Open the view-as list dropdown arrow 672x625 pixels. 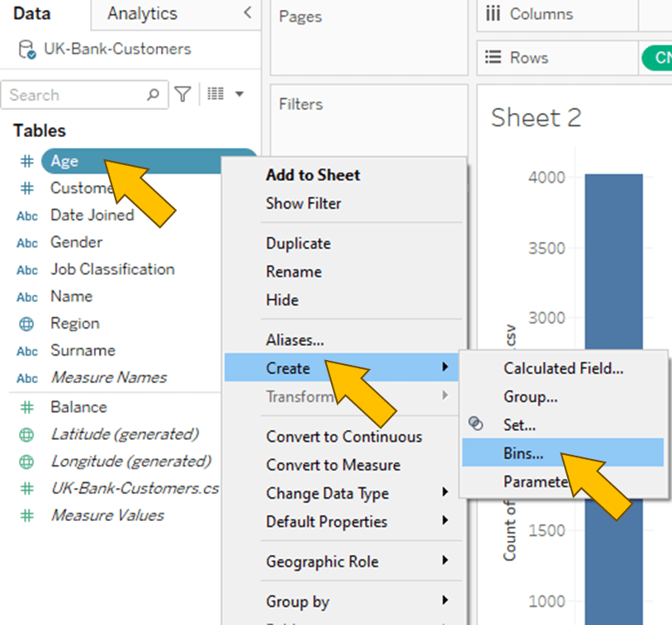click(x=239, y=95)
